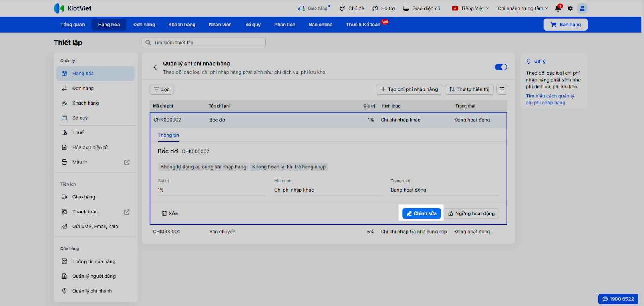Image resolution: width=644 pixels, height=306 pixels.
Task: Open the Nhân viên menu
Action: coord(220,25)
